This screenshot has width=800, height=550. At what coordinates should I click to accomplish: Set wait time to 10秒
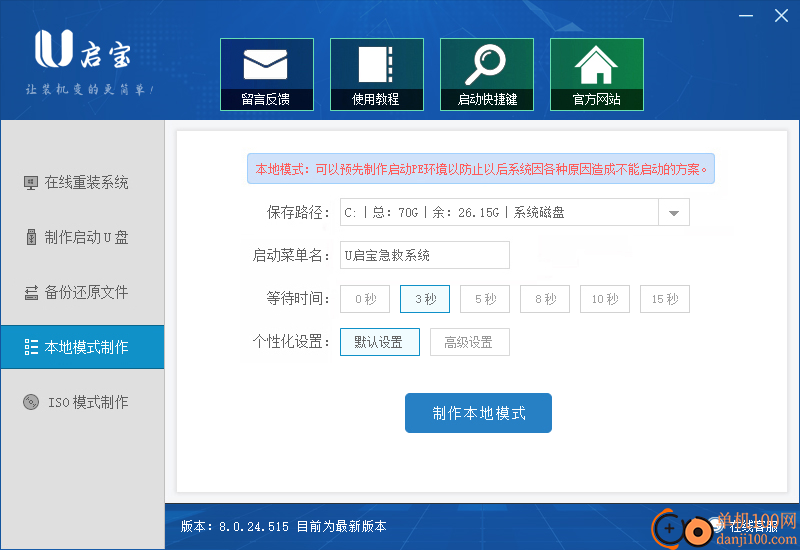point(605,299)
